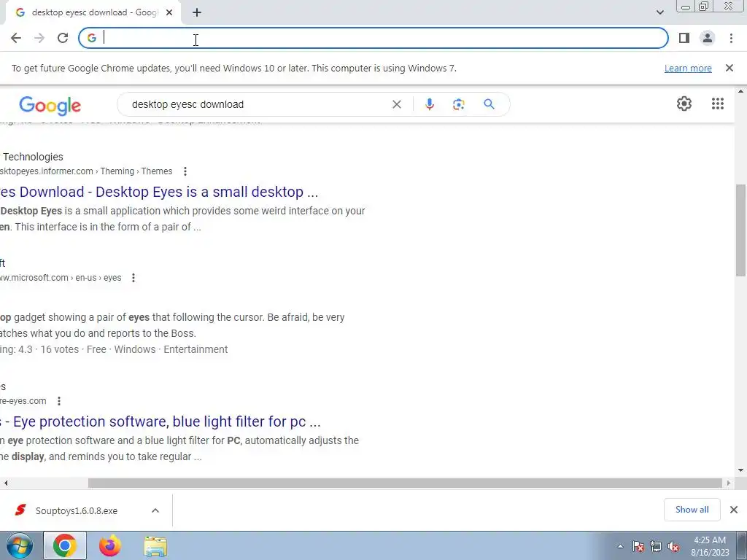Click the horizontal scrollbar left arrow
The width and height of the screenshot is (747, 560).
click(x=5, y=483)
